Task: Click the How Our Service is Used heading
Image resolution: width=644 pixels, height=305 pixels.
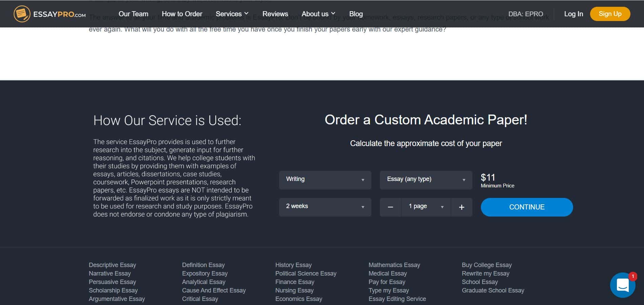Action: (167, 121)
